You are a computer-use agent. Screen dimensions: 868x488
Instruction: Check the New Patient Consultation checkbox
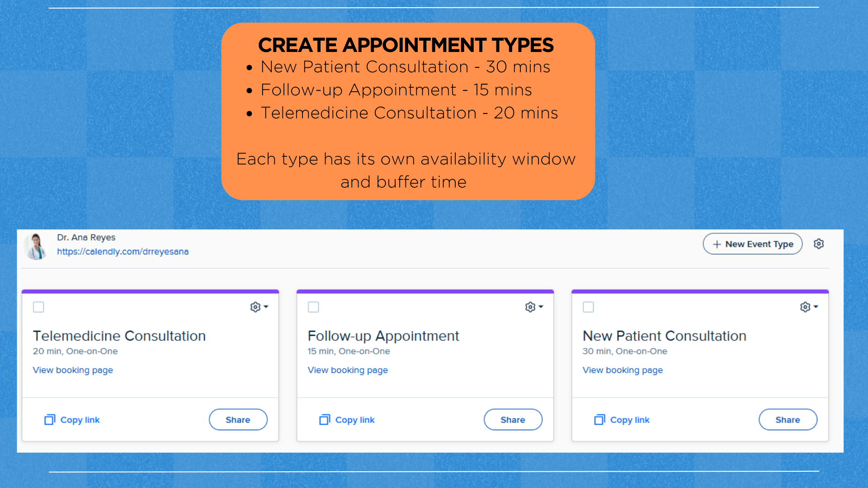(588, 307)
